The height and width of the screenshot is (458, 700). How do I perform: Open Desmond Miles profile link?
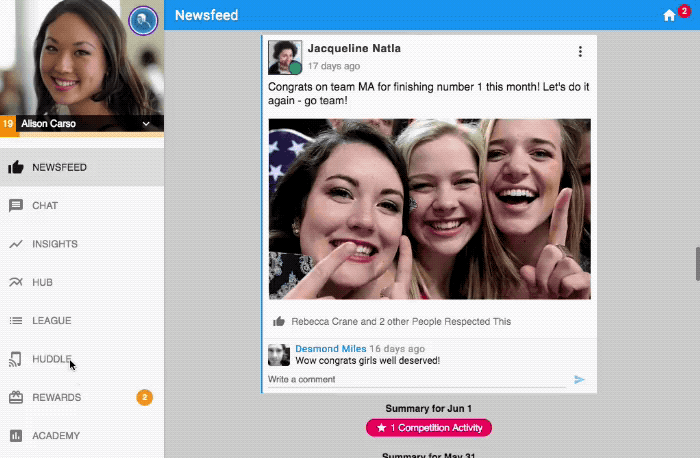click(331, 349)
